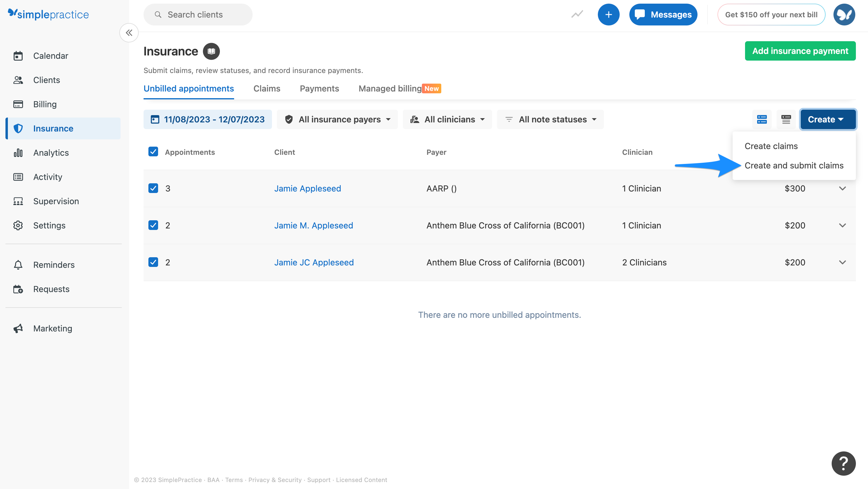Image resolution: width=868 pixels, height=489 pixels.
Task: Open the Privacy & Security footer link
Action: click(x=275, y=480)
